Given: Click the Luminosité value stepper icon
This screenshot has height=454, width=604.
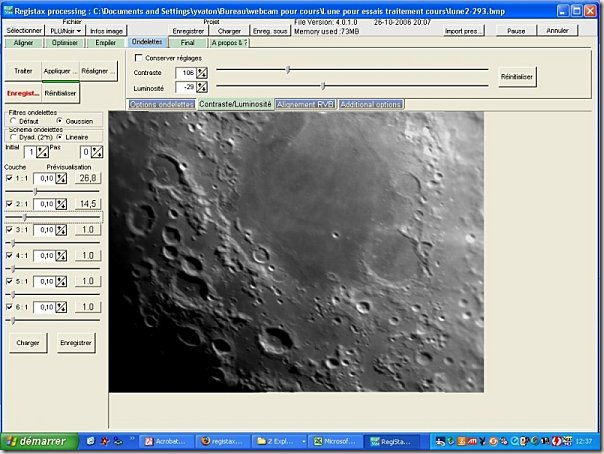Looking at the screenshot, I should (x=202, y=87).
